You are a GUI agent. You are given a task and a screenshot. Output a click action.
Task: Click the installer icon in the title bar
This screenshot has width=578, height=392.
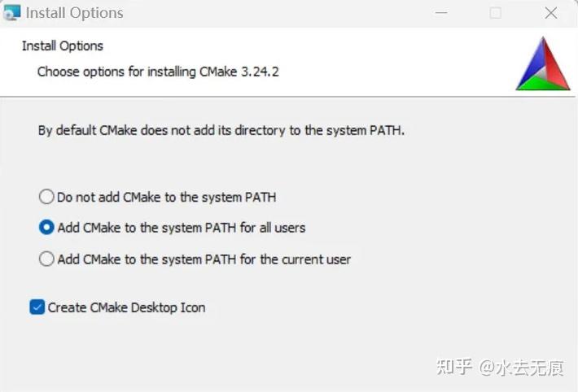click(11, 12)
